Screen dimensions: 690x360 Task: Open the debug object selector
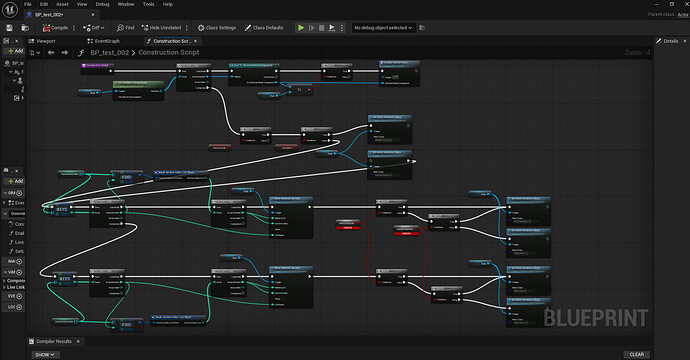click(x=383, y=28)
